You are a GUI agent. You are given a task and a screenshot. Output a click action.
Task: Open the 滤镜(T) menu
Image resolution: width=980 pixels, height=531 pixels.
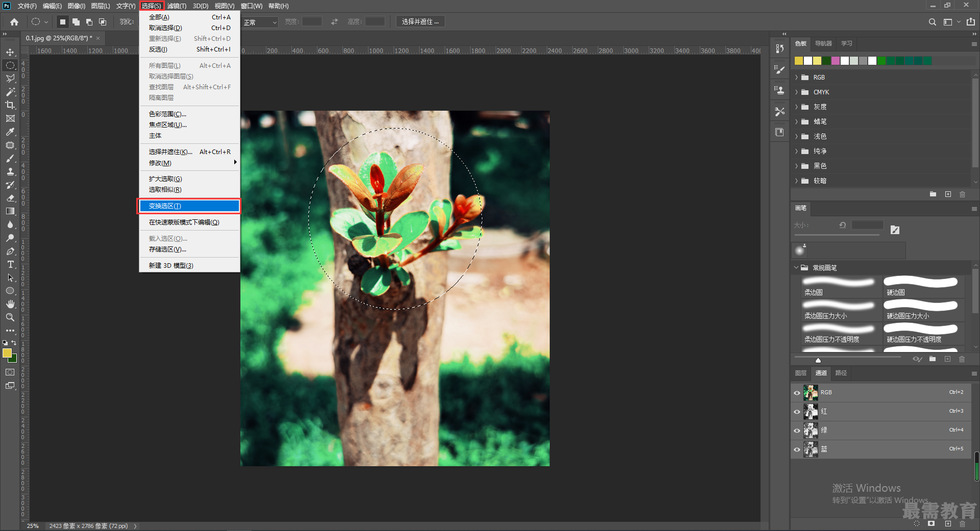point(177,6)
